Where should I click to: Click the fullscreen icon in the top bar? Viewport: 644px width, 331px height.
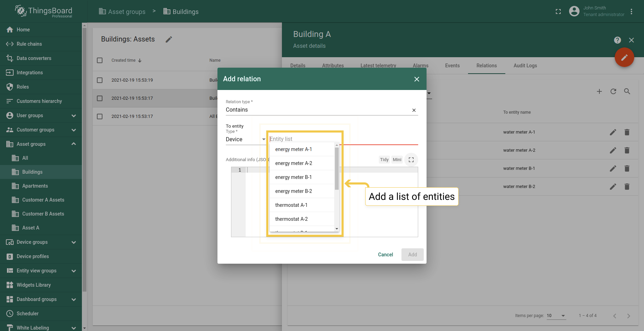558,12
